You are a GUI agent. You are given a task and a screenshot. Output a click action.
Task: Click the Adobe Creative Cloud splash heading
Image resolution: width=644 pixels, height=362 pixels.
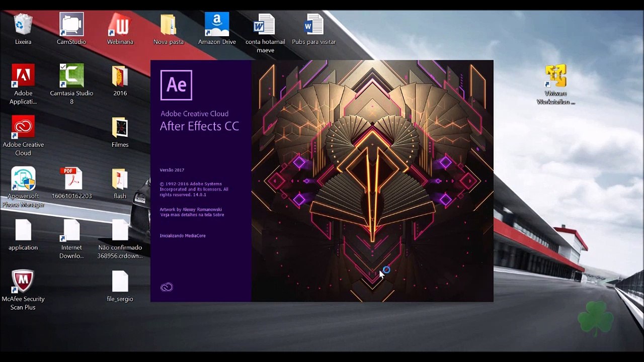[x=194, y=114]
